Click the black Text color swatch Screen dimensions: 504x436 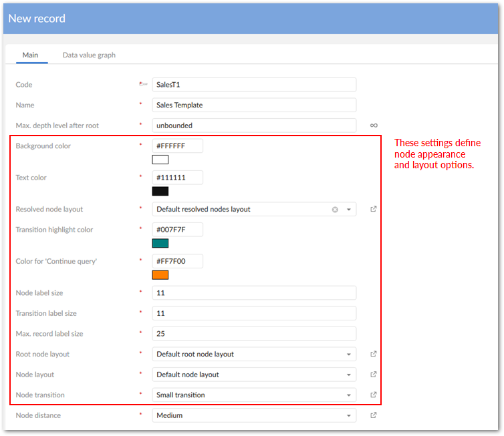click(160, 191)
